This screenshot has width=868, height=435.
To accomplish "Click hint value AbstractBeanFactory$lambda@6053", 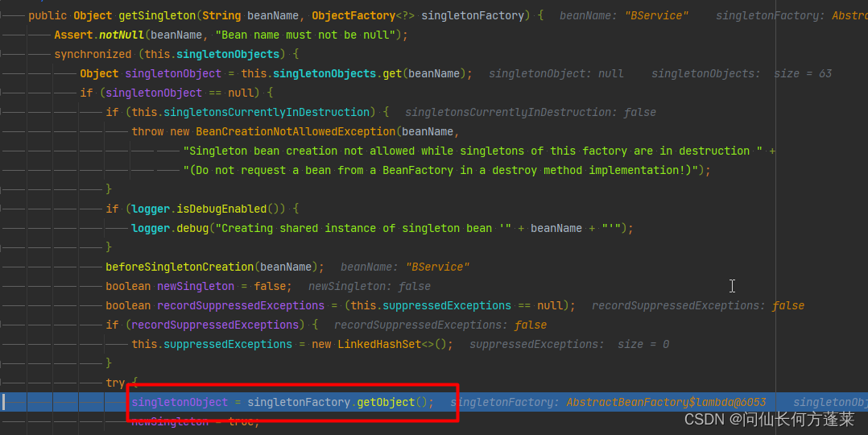I will (x=666, y=402).
